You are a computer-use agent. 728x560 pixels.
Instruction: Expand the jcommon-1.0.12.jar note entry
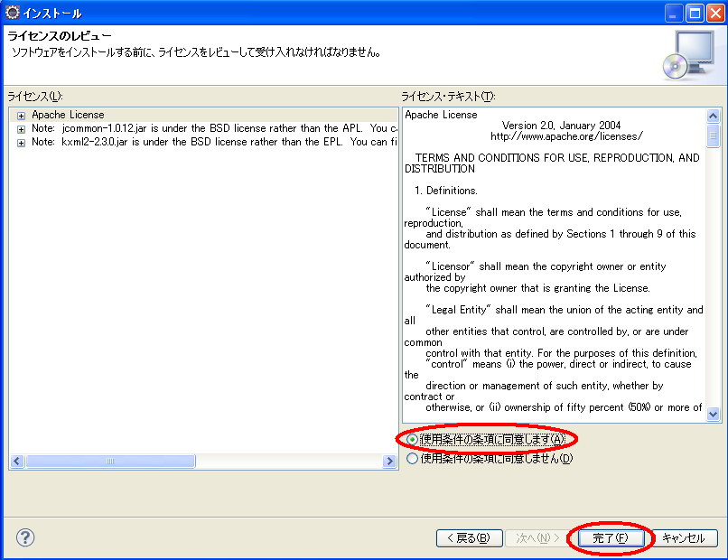coord(21,129)
